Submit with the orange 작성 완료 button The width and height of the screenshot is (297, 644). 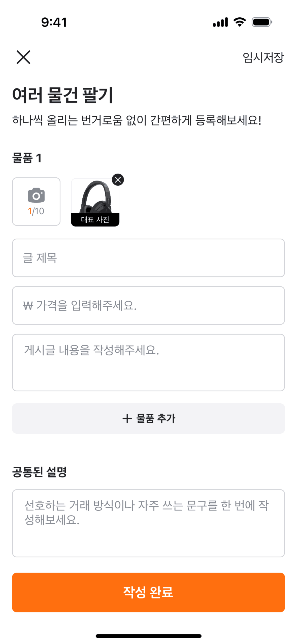tap(148, 592)
